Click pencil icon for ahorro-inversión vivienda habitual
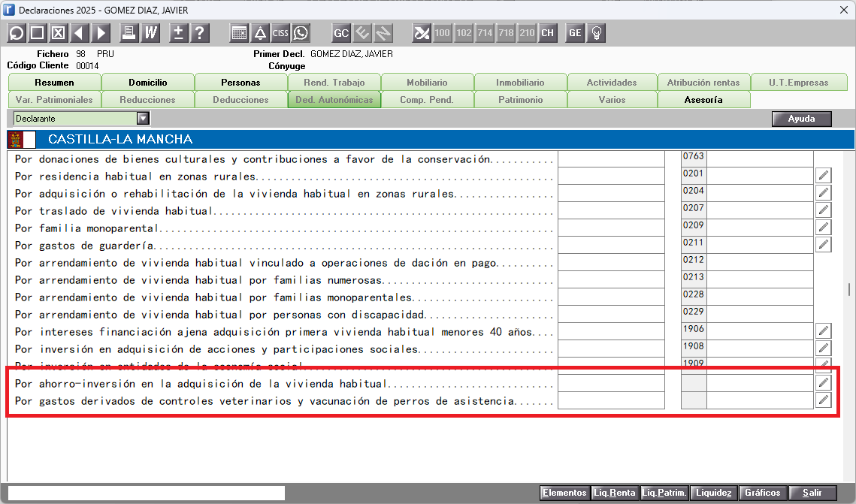 click(824, 383)
